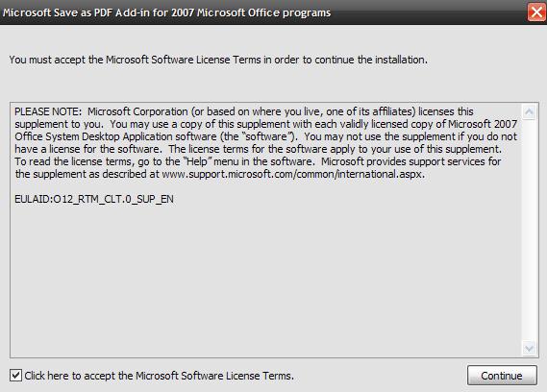Click the 'You must accept' instruction sentence
Screen dimensions: 547x392
pyautogui.click(x=218, y=60)
